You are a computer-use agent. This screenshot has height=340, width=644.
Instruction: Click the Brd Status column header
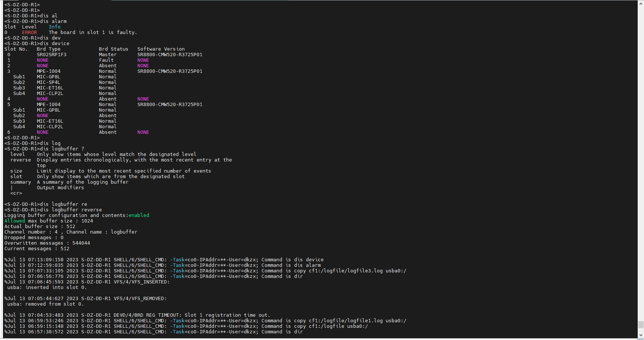click(113, 49)
